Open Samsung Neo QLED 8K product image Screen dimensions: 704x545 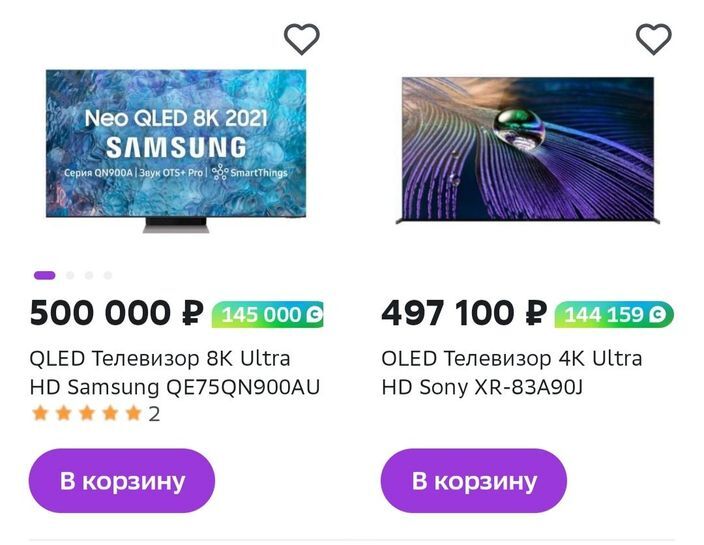[x=176, y=150]
